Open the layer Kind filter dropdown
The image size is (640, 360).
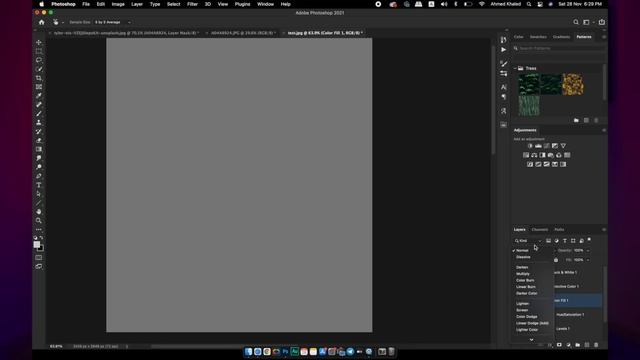[528, 241]
